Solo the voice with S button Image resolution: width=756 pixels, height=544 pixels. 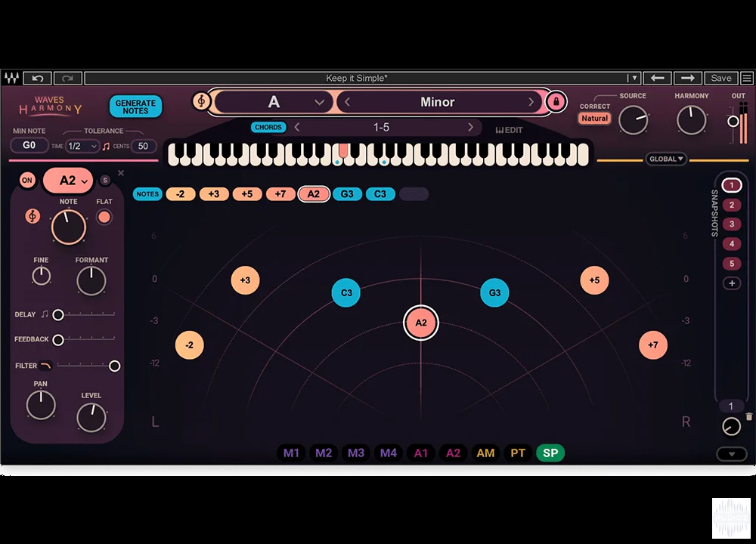(x=105, y=181)
